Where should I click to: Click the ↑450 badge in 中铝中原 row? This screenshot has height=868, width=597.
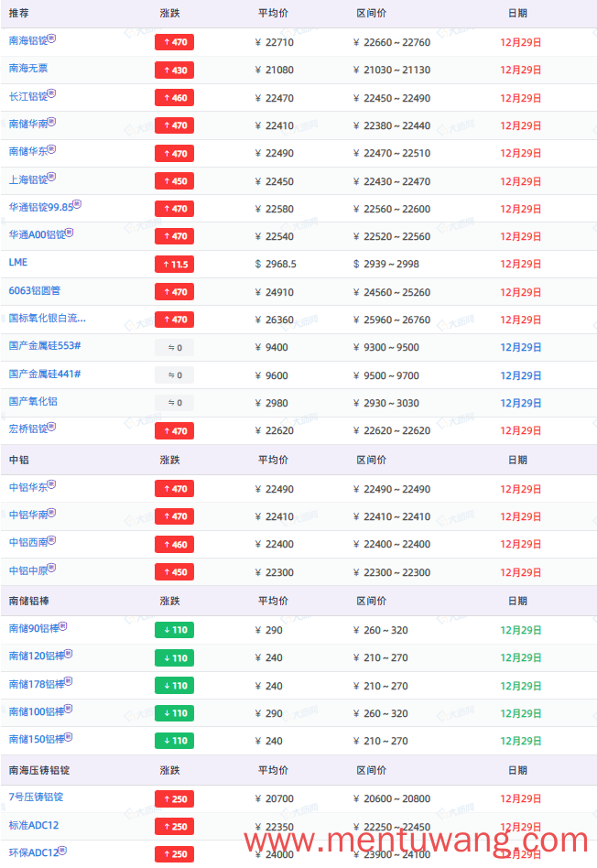(x=175, y=572)
